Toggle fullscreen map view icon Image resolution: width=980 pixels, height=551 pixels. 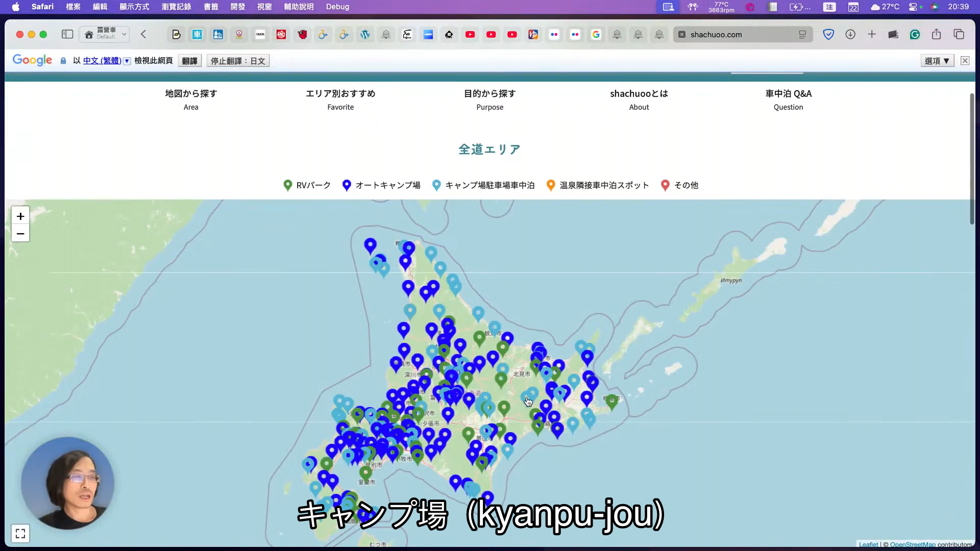coord(20,534)
